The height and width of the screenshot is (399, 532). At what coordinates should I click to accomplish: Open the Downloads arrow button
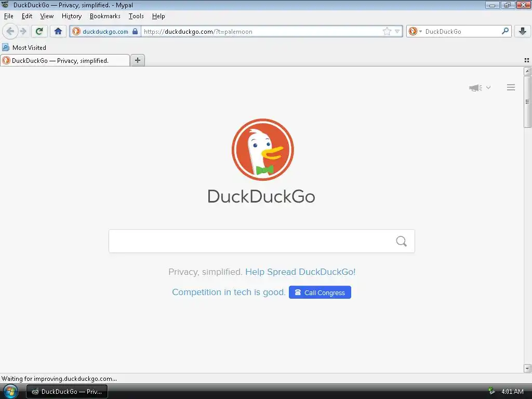(523, 32)
